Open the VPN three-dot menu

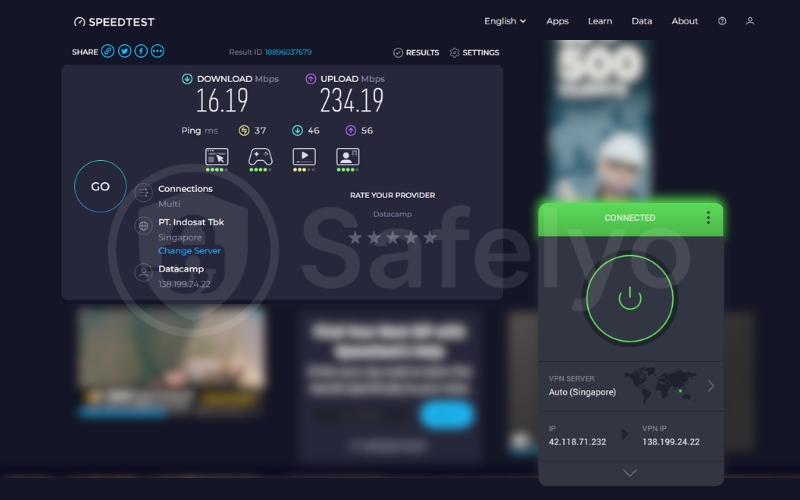[x=708, y=218]
